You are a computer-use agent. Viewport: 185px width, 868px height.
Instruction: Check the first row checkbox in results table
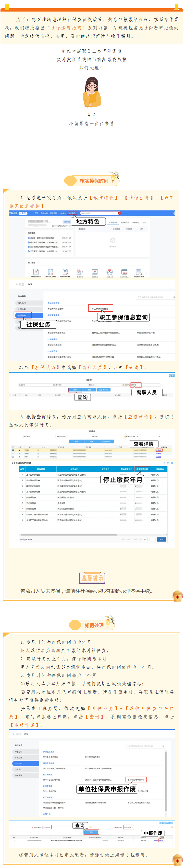click(x=13, y=450)
